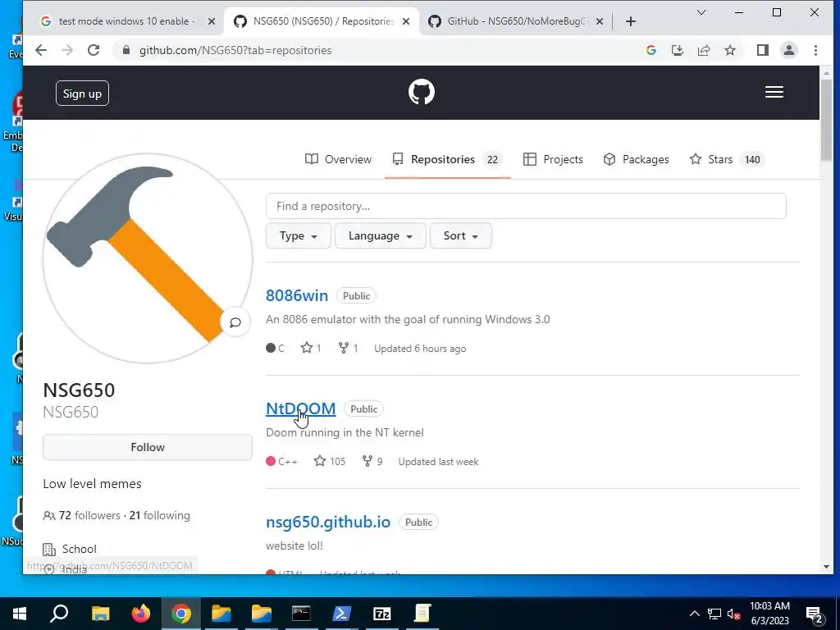The width and height of the screenshot is (840, 630).
Task: Switch to the Projects tab
Action: tap(553, 159)
